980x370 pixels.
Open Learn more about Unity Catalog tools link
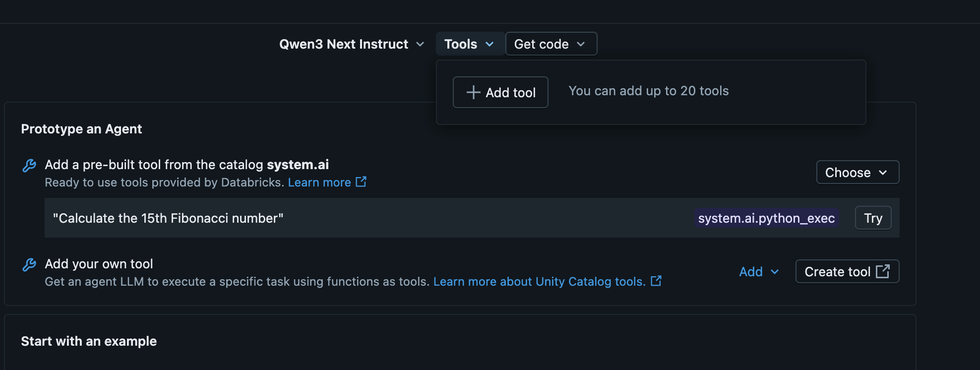(540, 282)
